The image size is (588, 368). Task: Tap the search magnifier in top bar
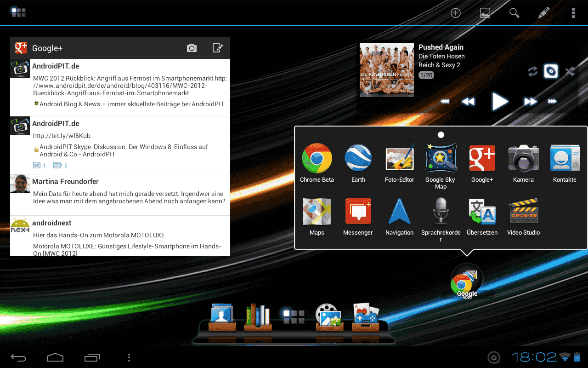tap(514, 13)
